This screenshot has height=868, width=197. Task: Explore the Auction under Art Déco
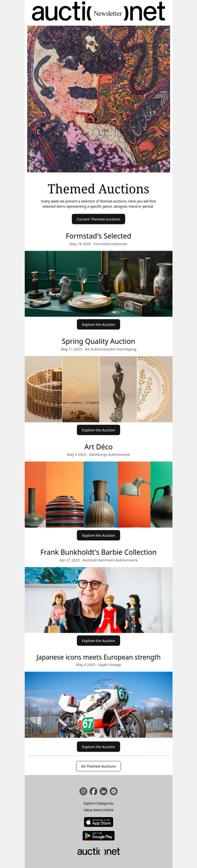click(98, 535)
